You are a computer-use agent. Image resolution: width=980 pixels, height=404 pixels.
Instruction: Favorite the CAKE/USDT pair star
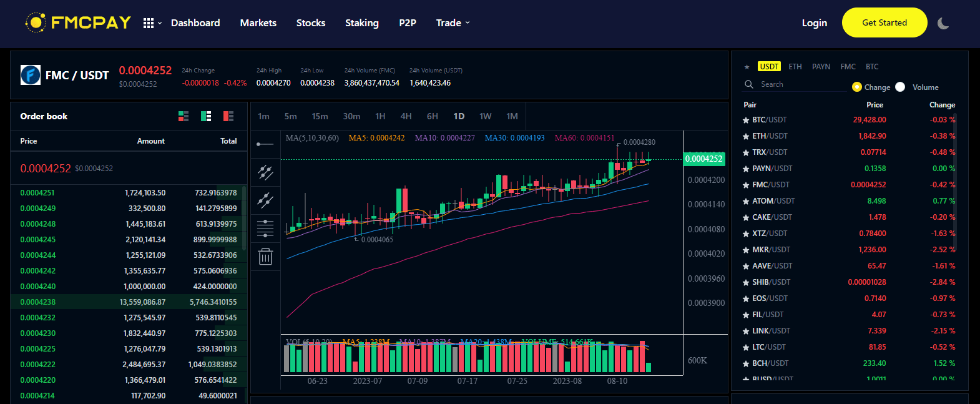click(x=746, y=217)
